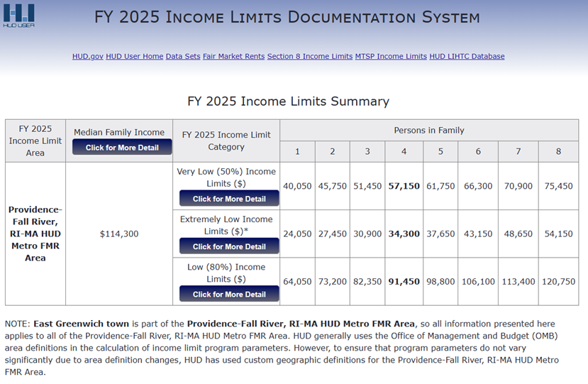The image size is (588, 384).
Task: Select the 37,650 extremely low income cell
Action: pyautogui.click(x=440, y=234)
